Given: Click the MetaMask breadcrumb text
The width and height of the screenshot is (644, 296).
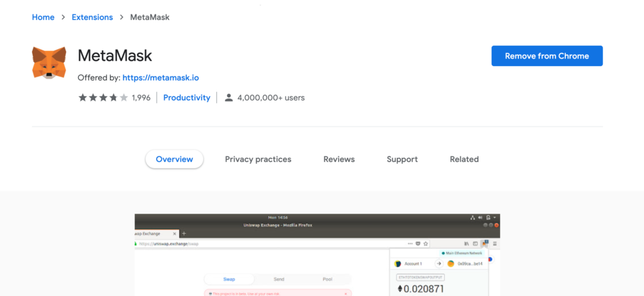Looking at the screenshot, I should (150, 17).
